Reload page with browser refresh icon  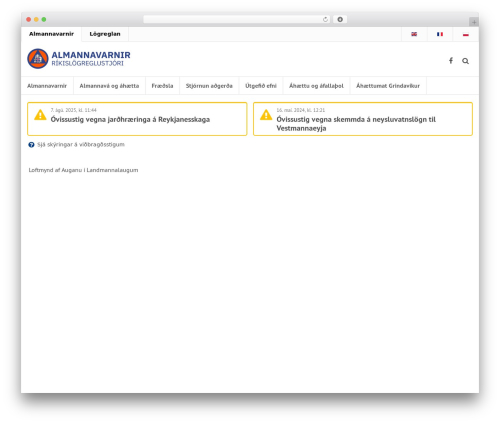tap(325, 19)
